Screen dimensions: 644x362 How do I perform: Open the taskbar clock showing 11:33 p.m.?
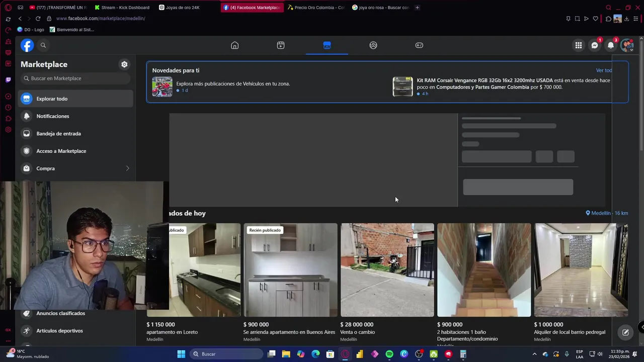[620, 354]
